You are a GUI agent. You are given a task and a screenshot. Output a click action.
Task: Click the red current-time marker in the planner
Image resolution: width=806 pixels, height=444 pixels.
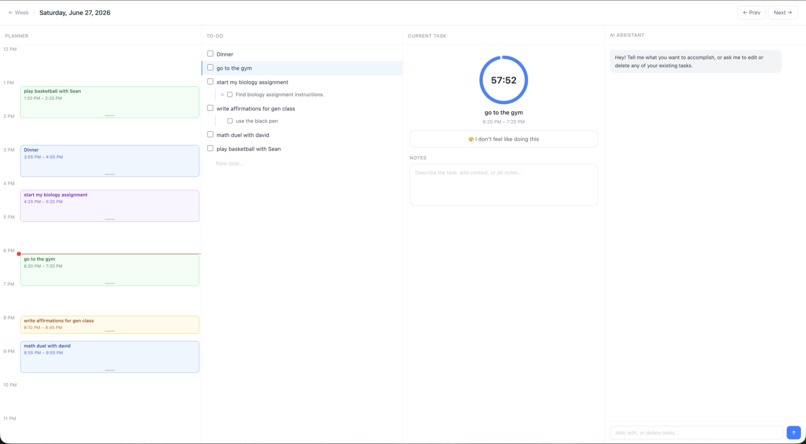click(x=19, y=254)
